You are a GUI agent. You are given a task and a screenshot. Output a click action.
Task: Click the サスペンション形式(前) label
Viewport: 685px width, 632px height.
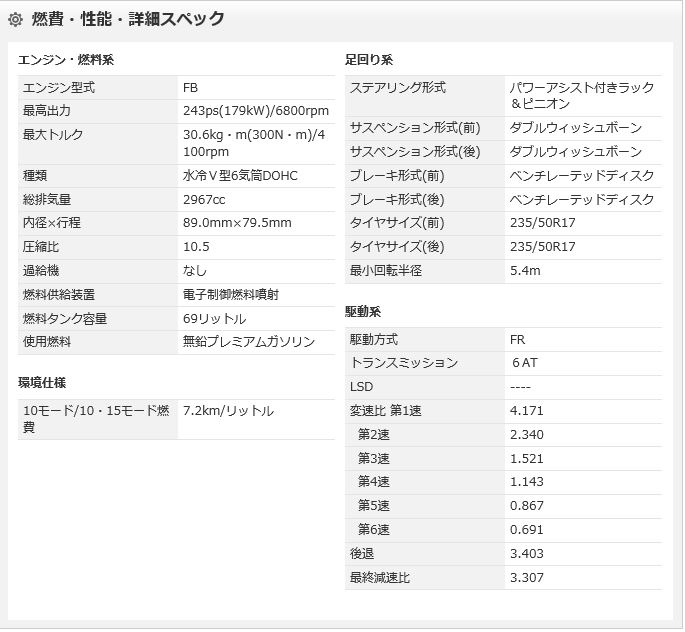415,128
